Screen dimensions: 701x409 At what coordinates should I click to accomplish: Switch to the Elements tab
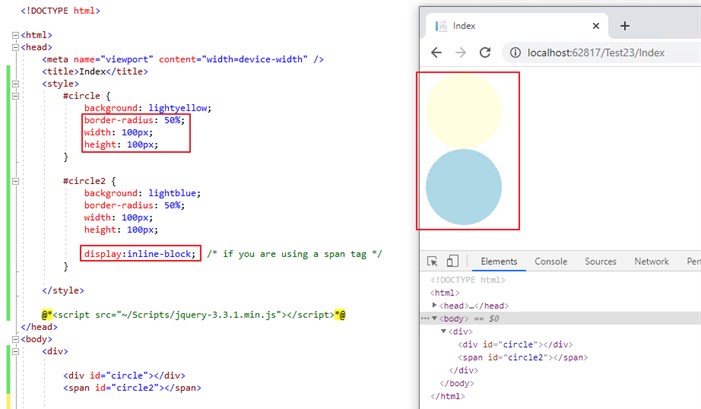click(x=499, y=261)
